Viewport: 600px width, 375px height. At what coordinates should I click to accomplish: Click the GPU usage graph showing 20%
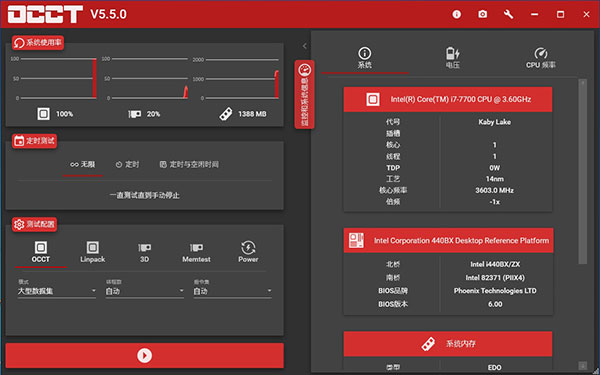pos(145,78)
